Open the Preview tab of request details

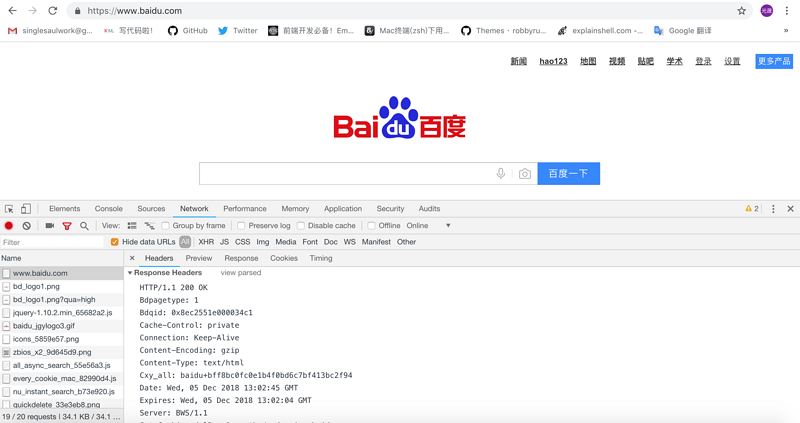(199, 258)
